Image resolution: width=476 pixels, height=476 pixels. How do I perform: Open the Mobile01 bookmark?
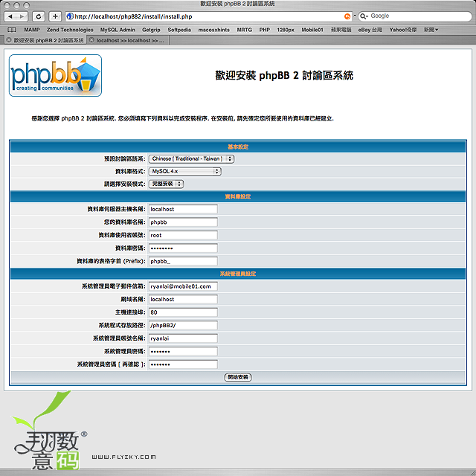[312, 30]
